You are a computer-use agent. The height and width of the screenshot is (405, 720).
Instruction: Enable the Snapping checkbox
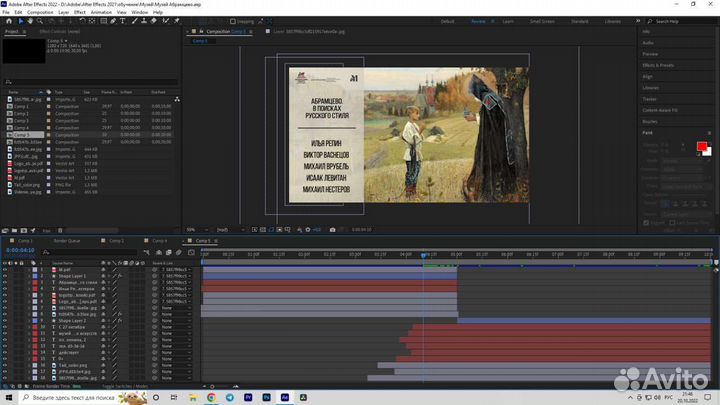[233, 21]
